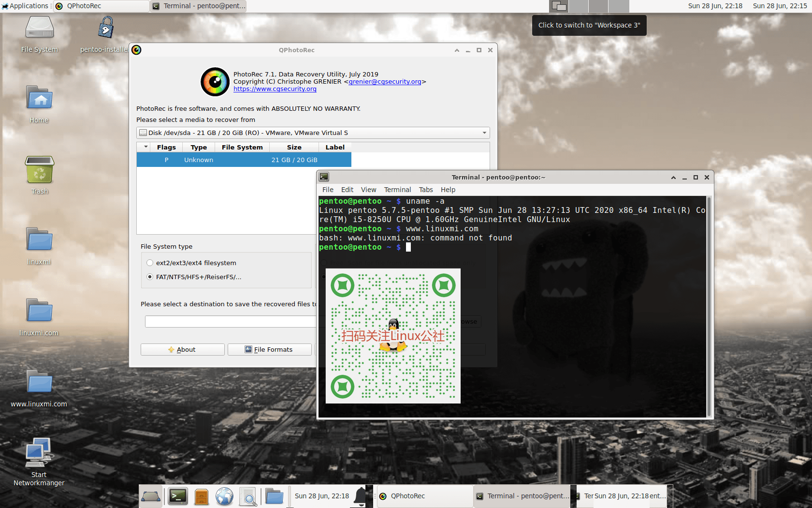This screenshot has height=508, width=812.
Task: Open the application finder magnifier dock icon
Action: click(248, 496)
